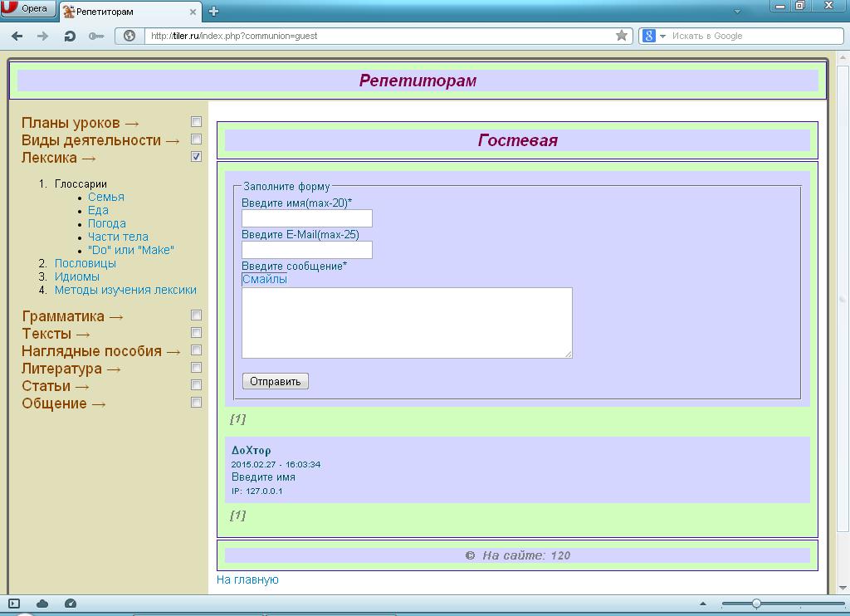Expand the closed tabs list arrow
The image size is (850, 616).
737,12
